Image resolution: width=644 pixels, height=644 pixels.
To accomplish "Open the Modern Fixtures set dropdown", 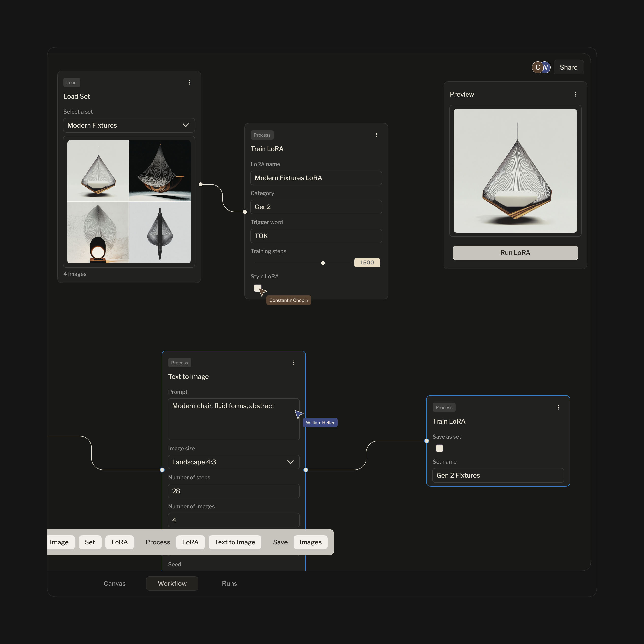I will (129, 125).
